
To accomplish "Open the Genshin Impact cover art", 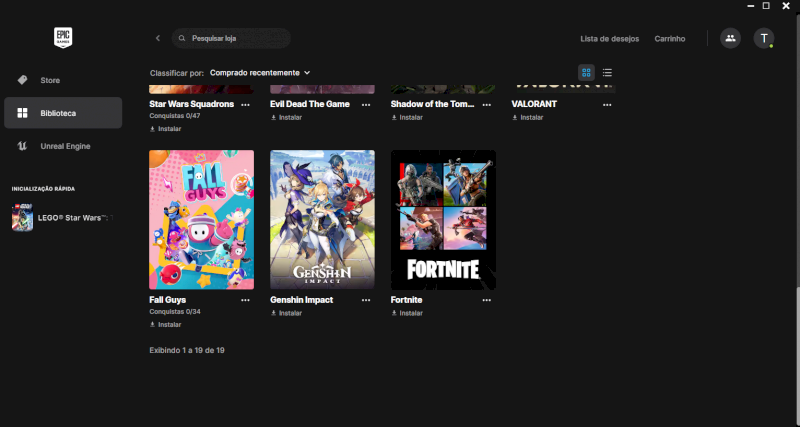I will pos(322,220).
